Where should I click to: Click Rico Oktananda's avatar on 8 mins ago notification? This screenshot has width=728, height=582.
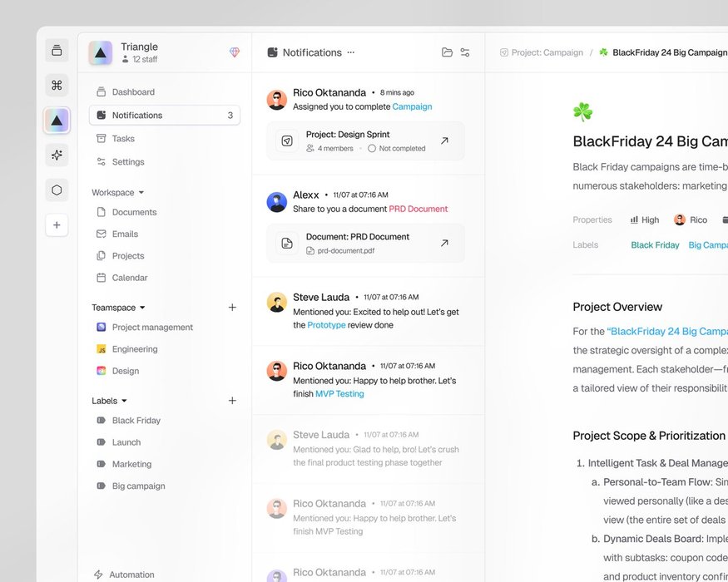tap(277, 100)
